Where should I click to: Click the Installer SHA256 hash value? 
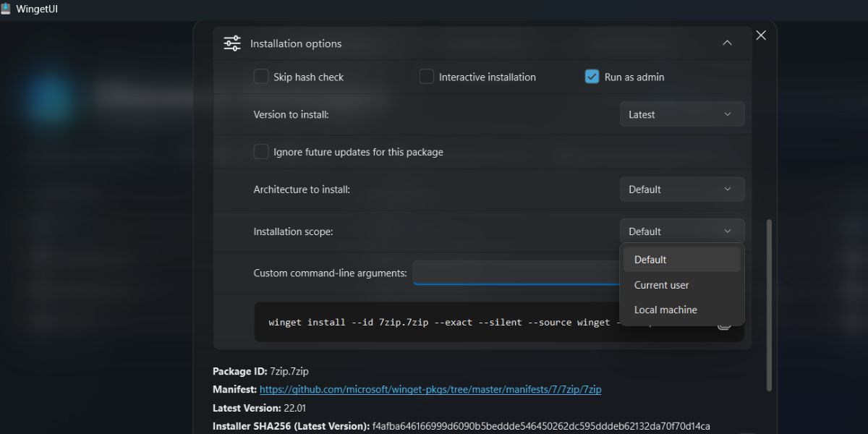pyautogui.click(x=541, y=426)
